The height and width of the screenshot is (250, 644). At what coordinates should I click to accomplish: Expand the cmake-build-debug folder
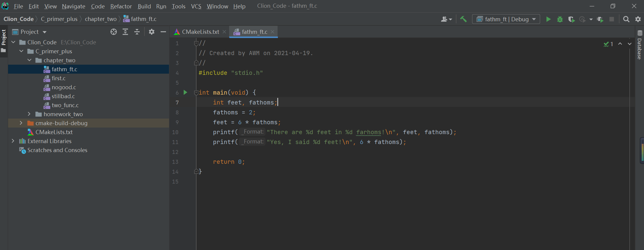coord(21,123)
